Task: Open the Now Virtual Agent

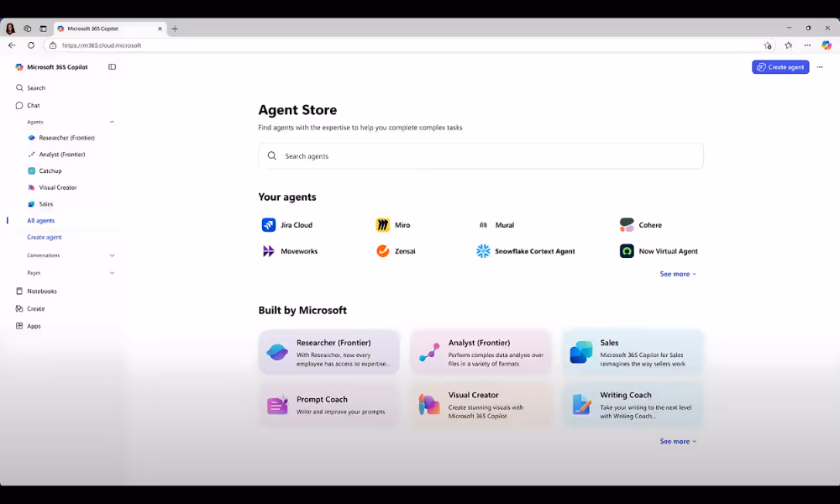Action: point(659,251)
